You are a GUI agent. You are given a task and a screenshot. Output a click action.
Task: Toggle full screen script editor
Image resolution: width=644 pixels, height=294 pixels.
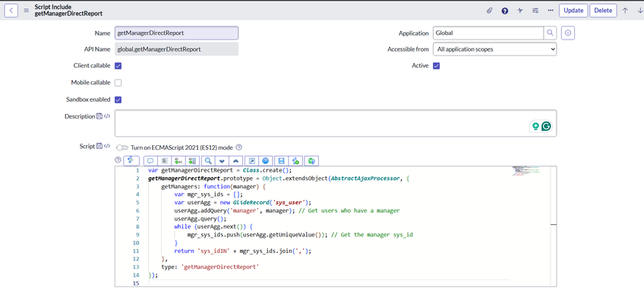click(252, 160)
